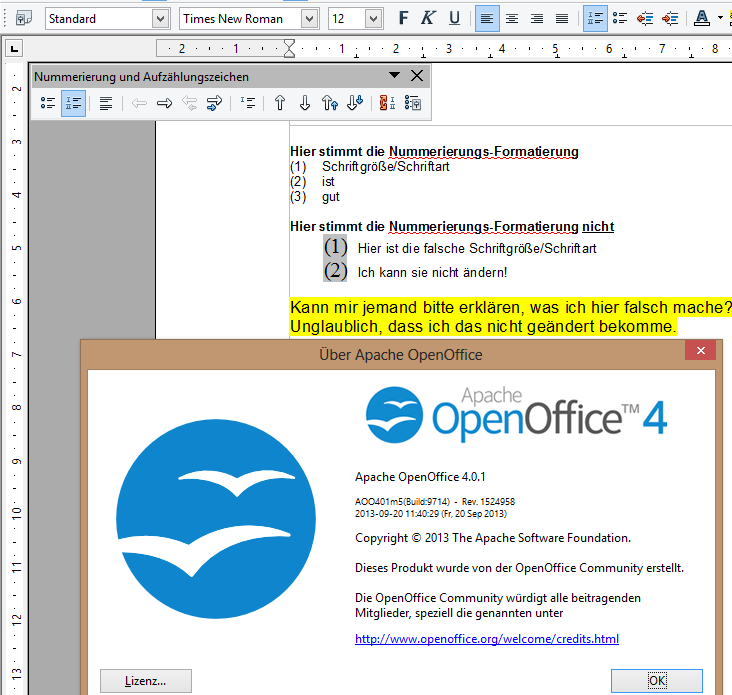Turn numbering off in Nummerierung toolbar
The height and width of the screenshot is (695, 732).
106,103
